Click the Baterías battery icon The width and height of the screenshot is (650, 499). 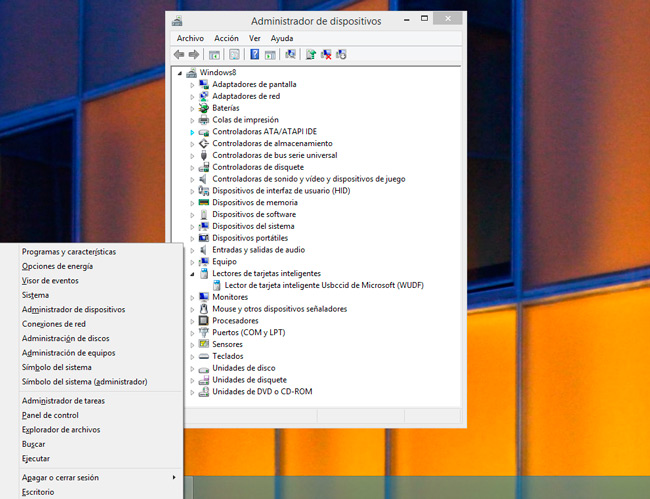[204, 108]
